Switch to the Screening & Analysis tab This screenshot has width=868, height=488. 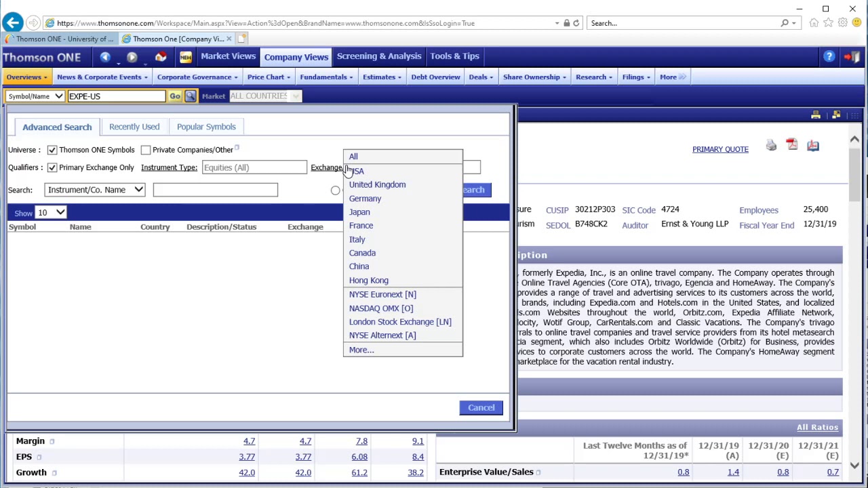[379, 56]
